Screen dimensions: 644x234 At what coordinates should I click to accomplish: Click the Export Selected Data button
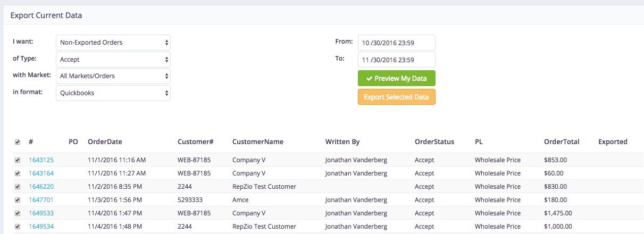396,97
